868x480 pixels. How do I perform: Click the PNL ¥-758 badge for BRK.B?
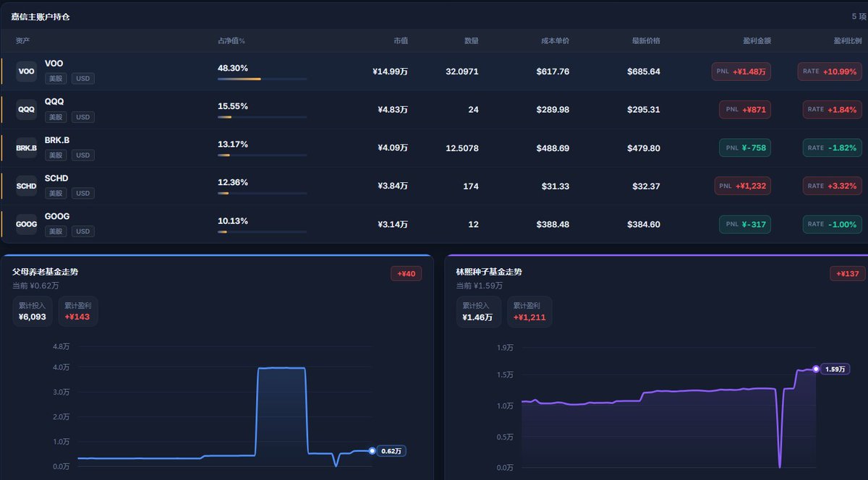745,148
